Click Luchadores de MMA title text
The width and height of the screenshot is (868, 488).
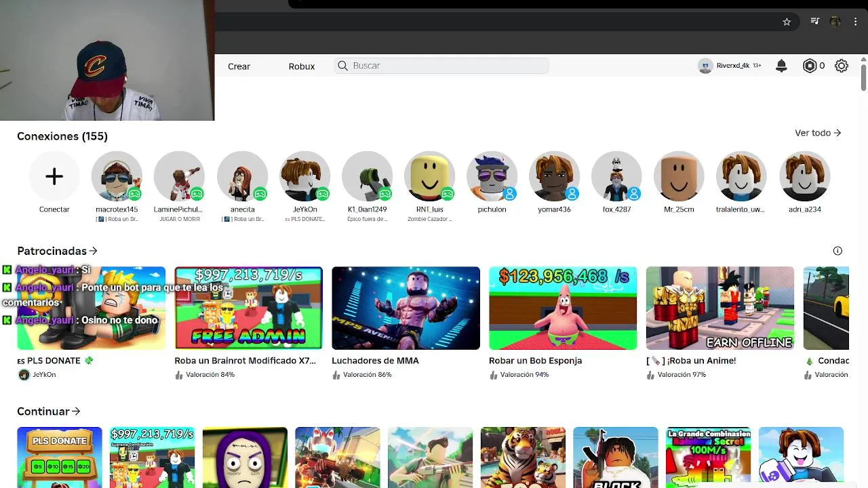point(375,361)
